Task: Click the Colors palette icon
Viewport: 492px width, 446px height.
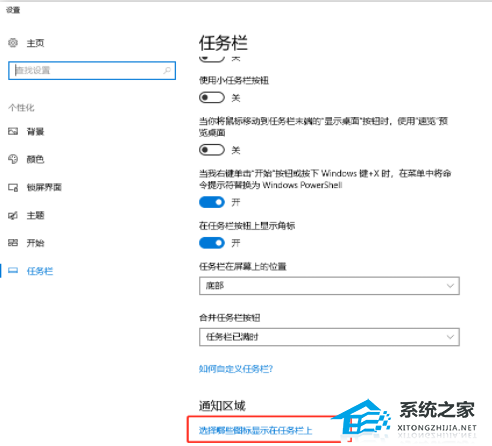Action: (x=13, y=159)
